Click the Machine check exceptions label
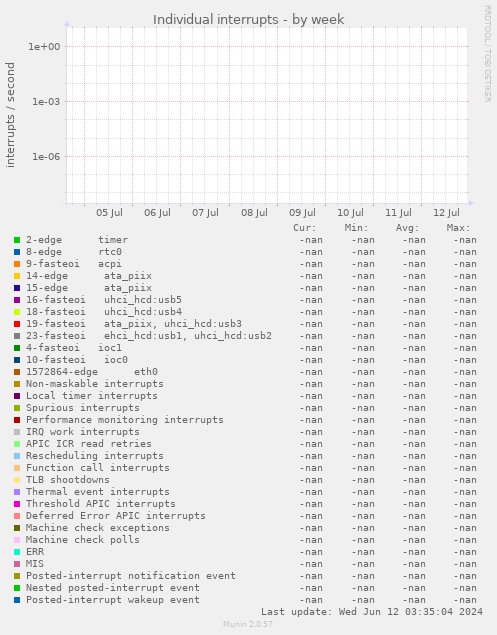 98,528
